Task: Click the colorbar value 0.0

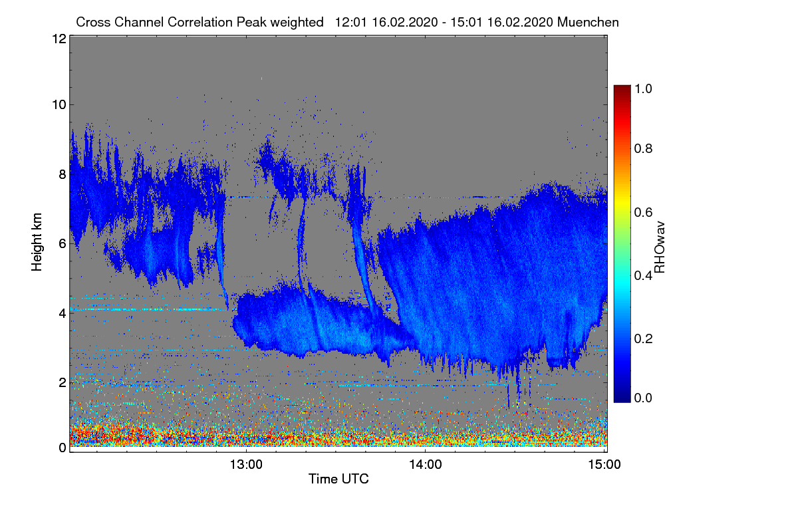Action: [x=644, y=398]
